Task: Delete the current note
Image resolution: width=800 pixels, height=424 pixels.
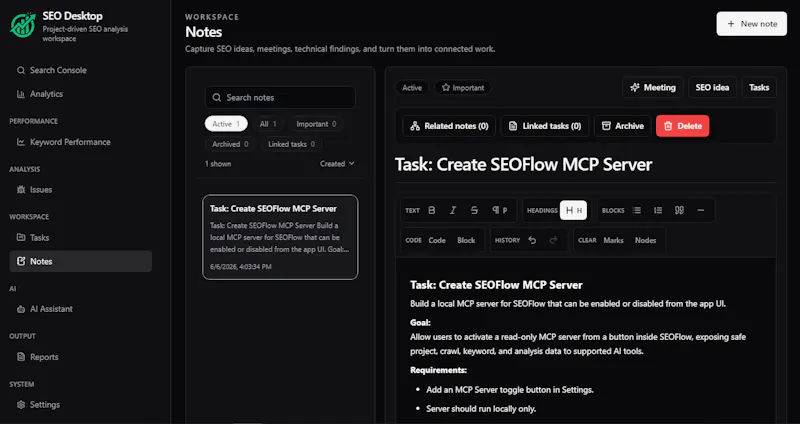Action: 683,126
